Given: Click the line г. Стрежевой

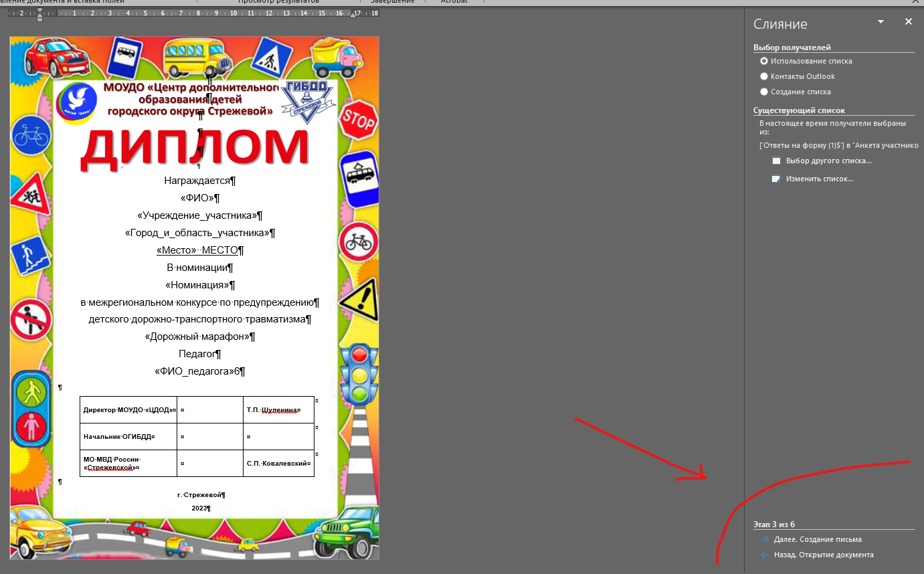Looking at the screenshot, I should point(199,495).
